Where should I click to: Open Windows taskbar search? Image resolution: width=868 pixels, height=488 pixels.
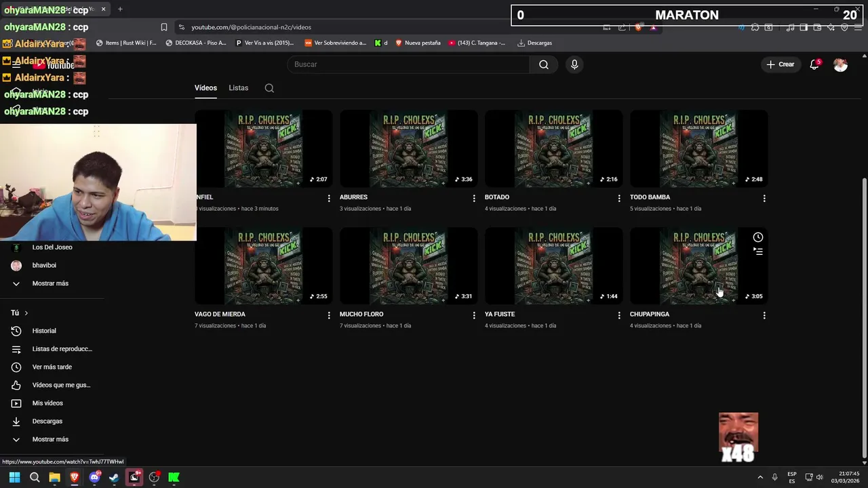pos(35,477)
